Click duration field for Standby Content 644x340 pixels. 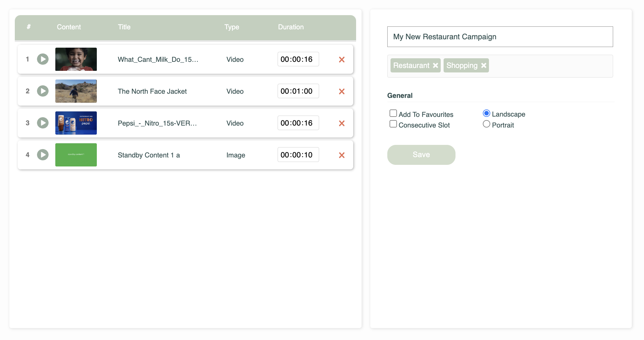coord(298,155)
